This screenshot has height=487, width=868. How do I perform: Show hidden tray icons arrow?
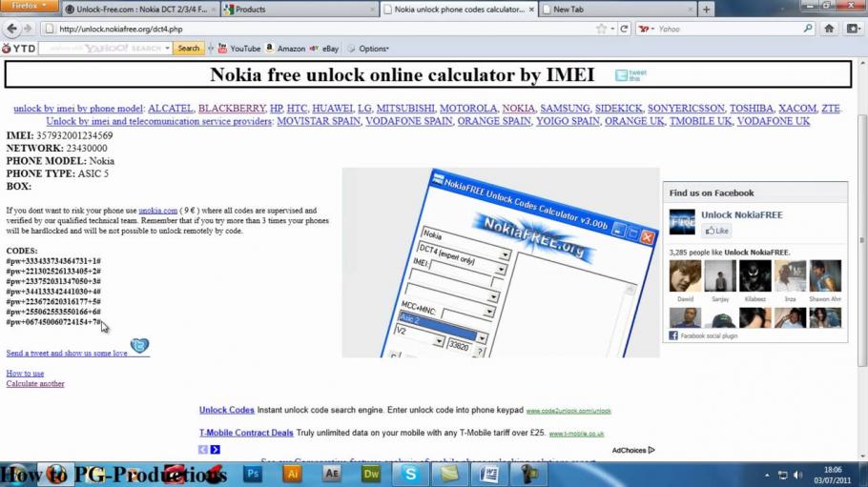tap(767, 475)
